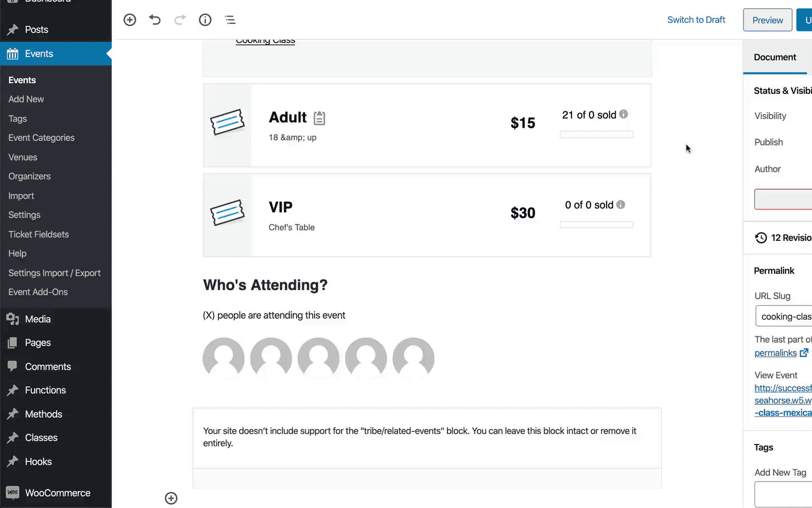Screen dimensions: 812x508
Task: Collapse the Permalink panel
Action: pos(774,271)
